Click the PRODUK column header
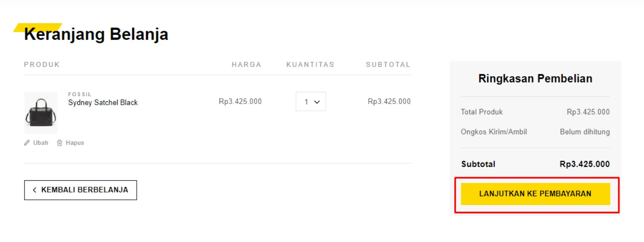Image resolution: width=644 pixels, height=242 pixels. pos(42,65)
